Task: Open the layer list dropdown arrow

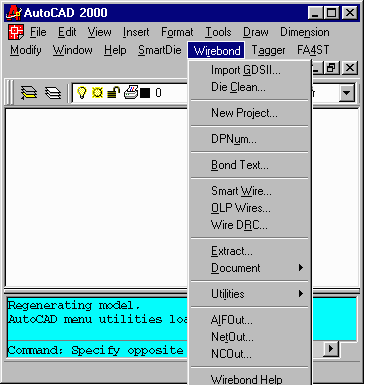Action: [347, 92]
